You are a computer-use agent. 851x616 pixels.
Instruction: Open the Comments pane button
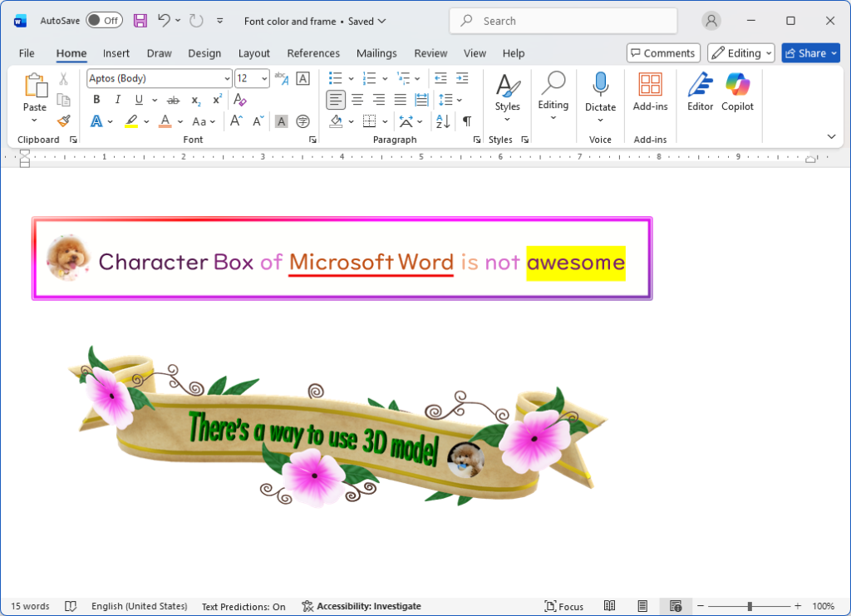pyautogui.click(x=662, y=53)
